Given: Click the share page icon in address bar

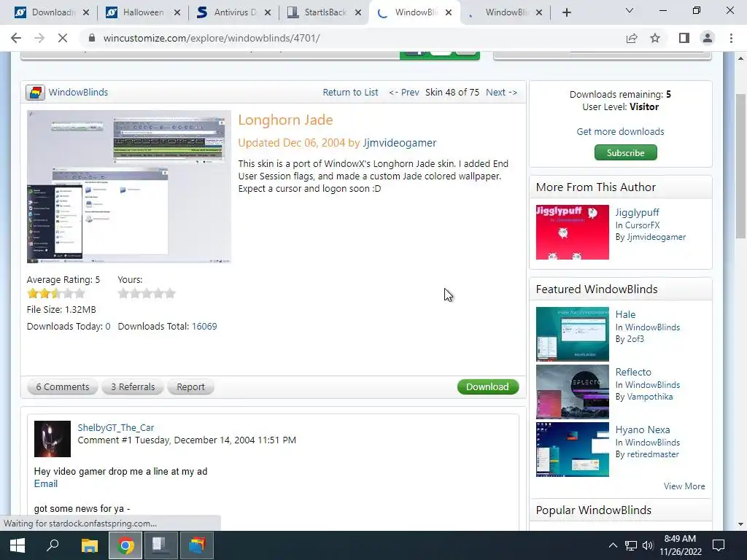Looking at the screenshot, I should [x=632, y=38].
